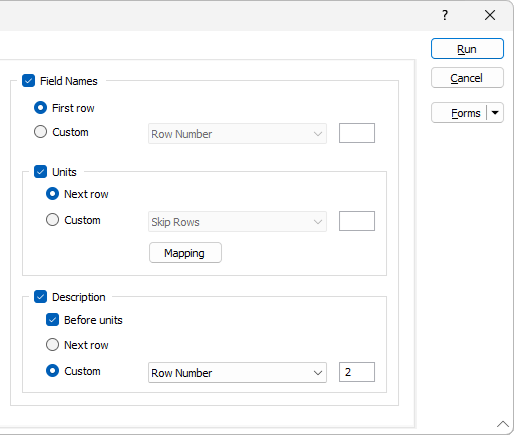Viewport: 514px width, 435px height.
Task: Click the Forms button
Action: pyautogui.click(x=459, y=113)
